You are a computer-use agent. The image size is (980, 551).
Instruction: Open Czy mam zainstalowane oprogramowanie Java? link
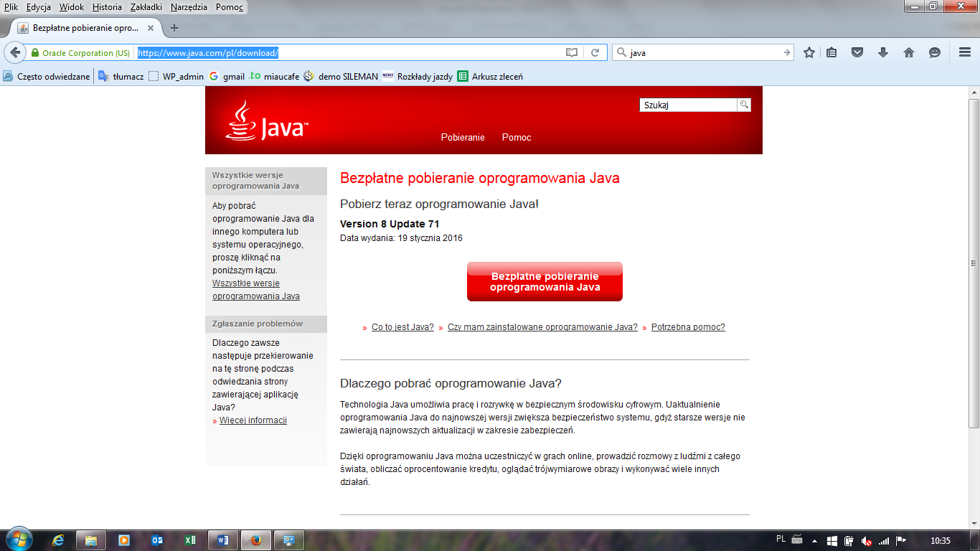coord(542,327)
